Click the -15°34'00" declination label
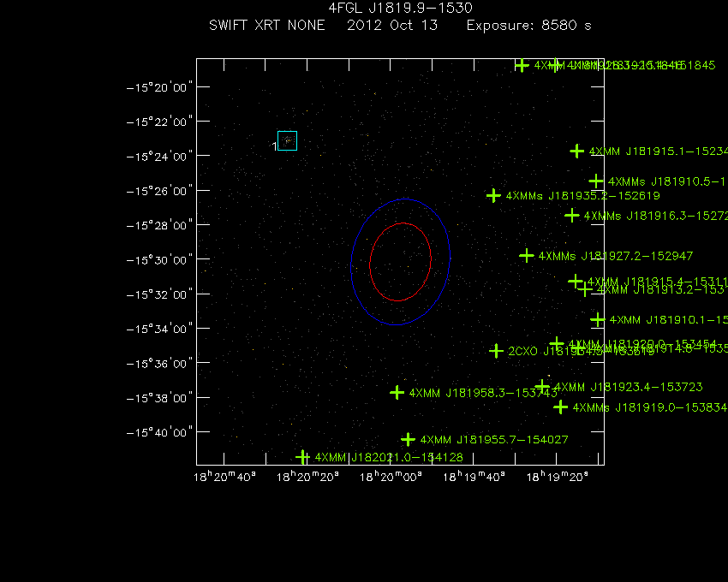This screenshot has height=582, width=728. [x=159, y=329]
